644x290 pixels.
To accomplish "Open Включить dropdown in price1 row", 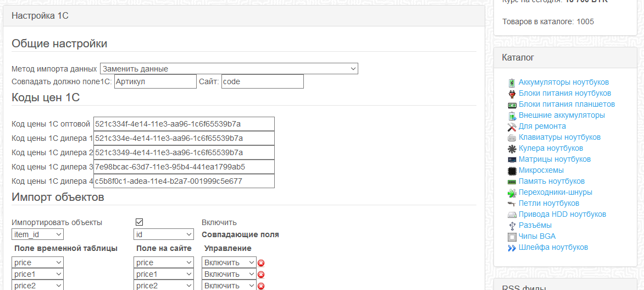I will (x=229, y=274).
